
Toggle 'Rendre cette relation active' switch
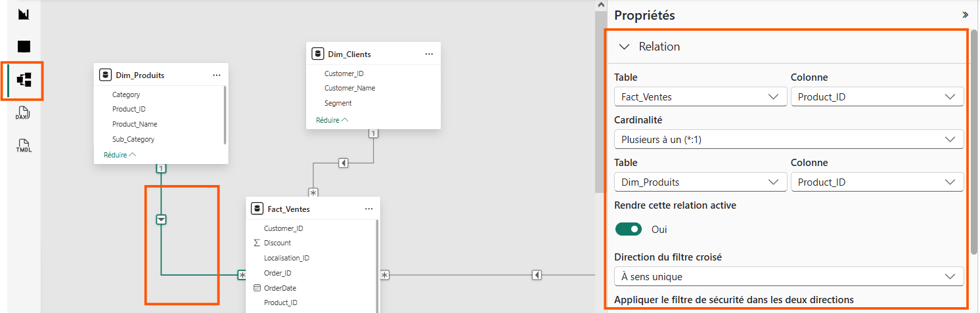(x=629, y=229)
